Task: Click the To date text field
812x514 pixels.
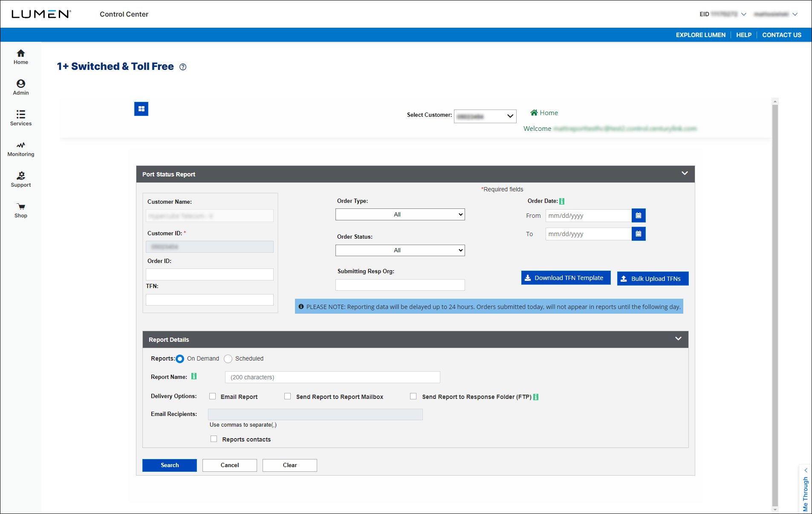Action: [x=589, y=234]
